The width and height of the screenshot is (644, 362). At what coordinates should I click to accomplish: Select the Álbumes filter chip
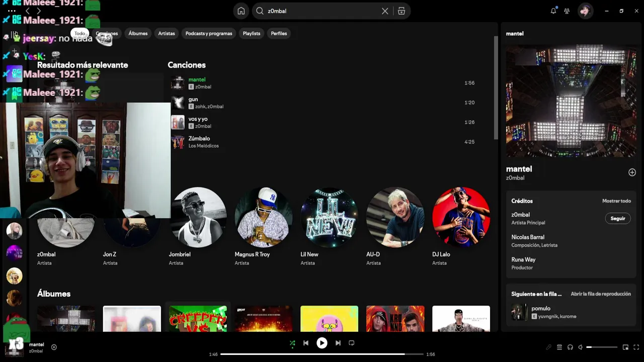(x=138, y=34)
